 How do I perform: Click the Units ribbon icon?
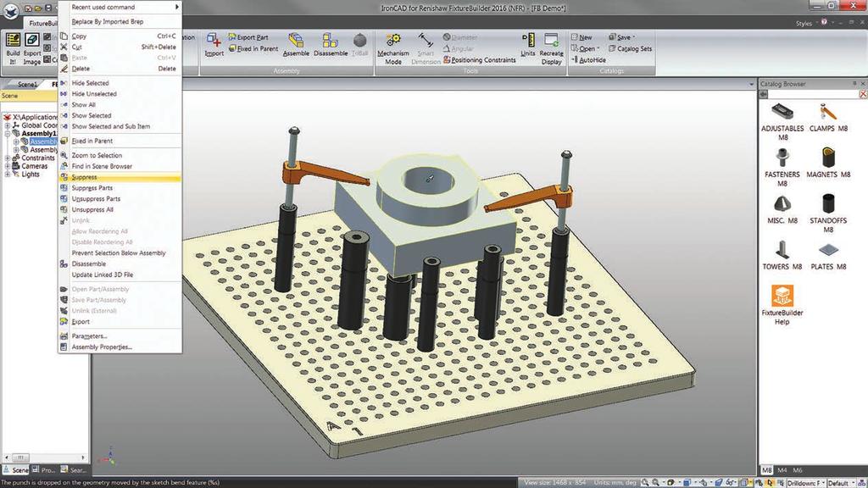tap(527, 45)
